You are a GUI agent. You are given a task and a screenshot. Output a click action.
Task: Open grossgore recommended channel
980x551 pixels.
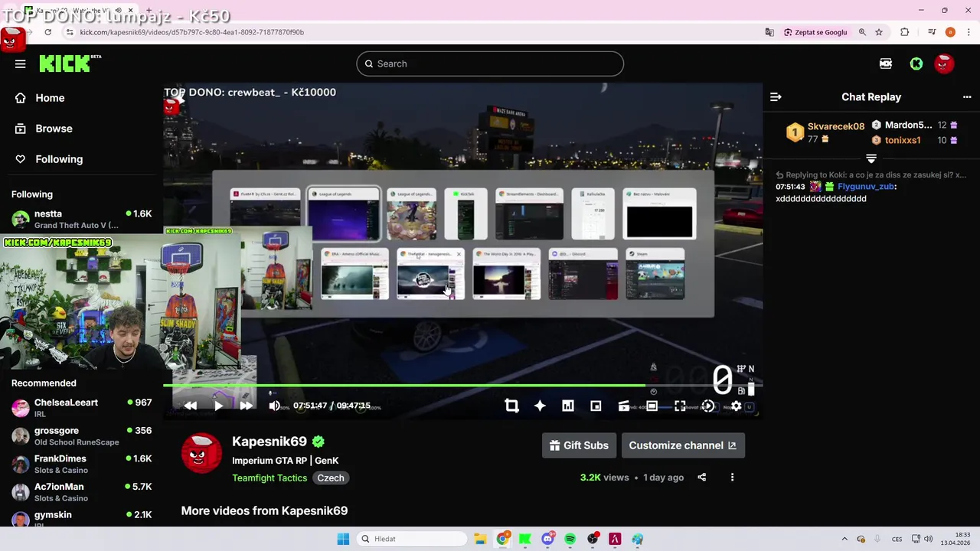pos(81,436)
